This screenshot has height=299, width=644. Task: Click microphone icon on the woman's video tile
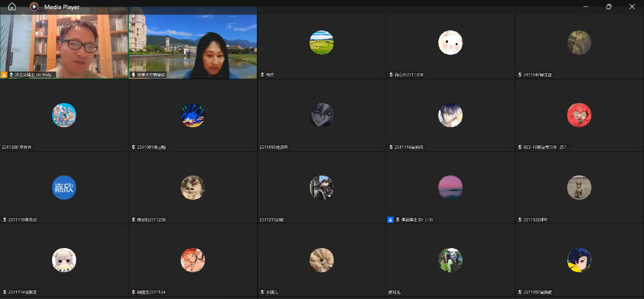[133, 74]
